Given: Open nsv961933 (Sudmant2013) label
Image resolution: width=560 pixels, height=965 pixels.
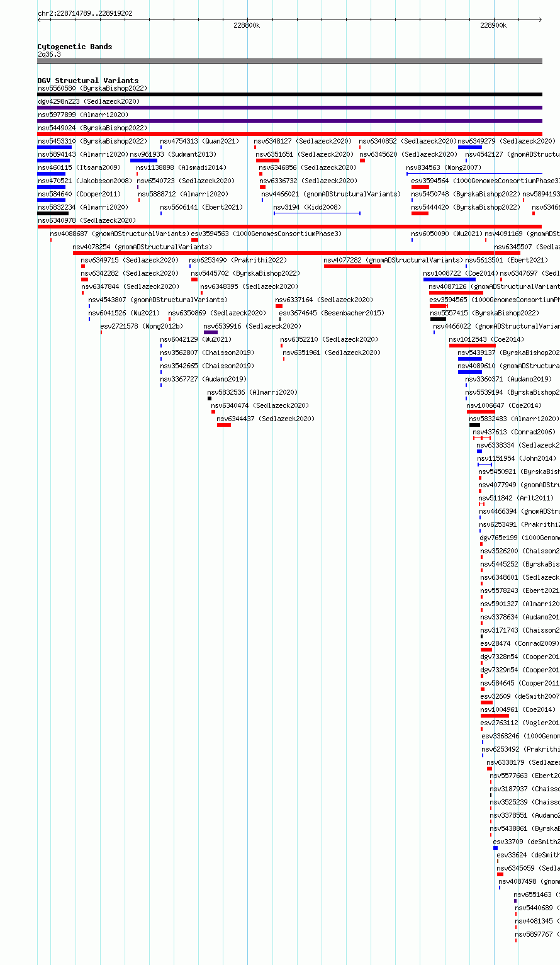Looking at the screenshot, I should pyautogui.click(x=173, y=154).
